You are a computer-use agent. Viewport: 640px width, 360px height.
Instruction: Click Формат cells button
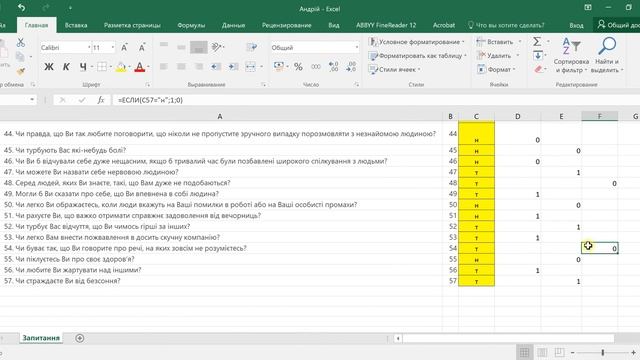pos(496,69)
